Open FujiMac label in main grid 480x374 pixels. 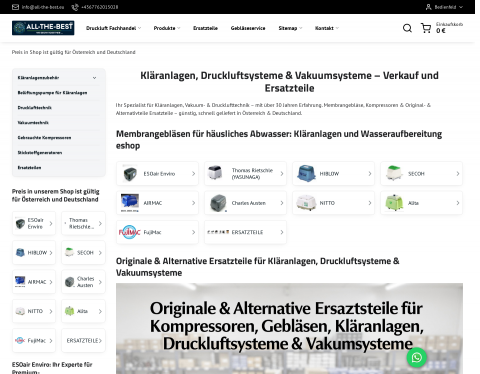click(152, 232)
